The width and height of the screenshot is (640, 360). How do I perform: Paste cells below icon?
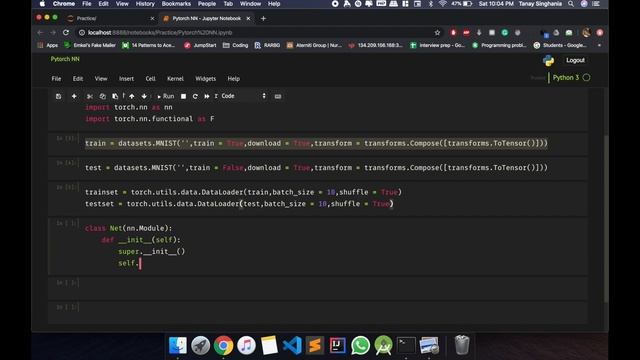[x=115, y=96]
